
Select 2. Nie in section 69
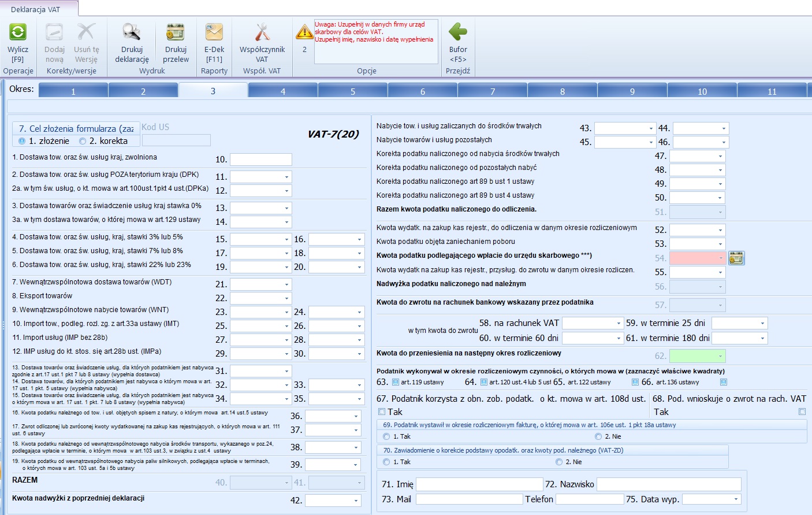598,436
